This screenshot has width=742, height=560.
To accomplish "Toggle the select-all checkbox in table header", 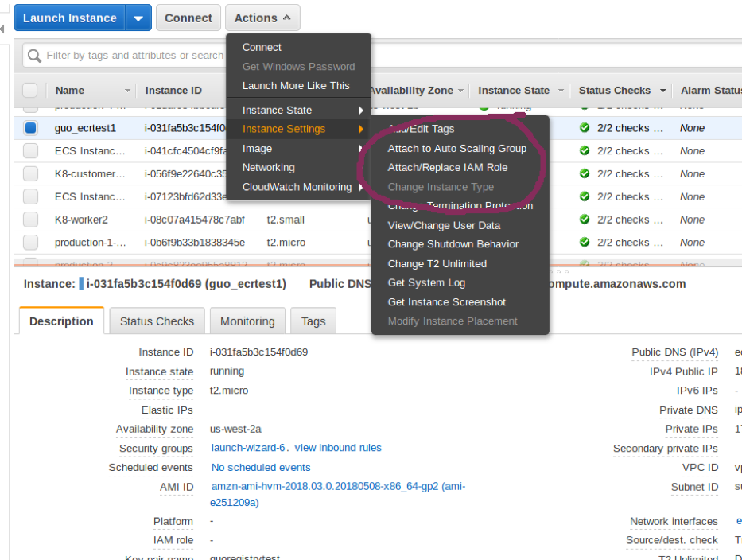I will tap(30, 91).
